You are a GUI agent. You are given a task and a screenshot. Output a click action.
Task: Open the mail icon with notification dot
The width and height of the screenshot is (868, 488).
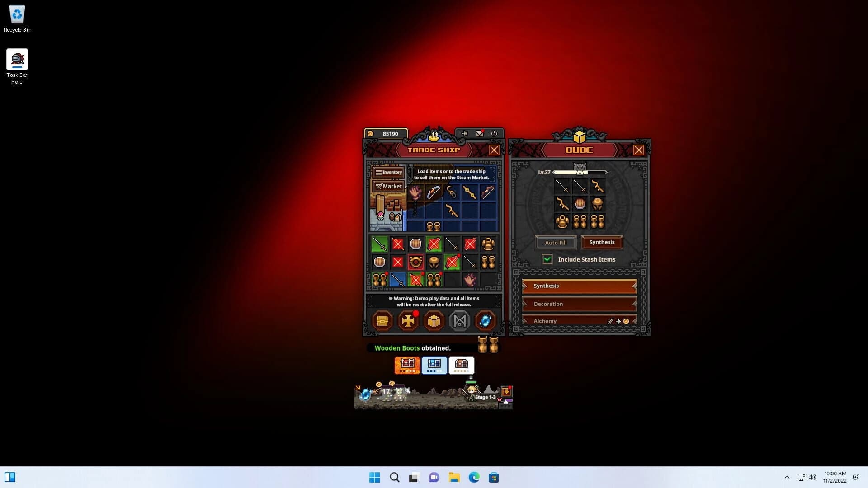click(479, 133)
